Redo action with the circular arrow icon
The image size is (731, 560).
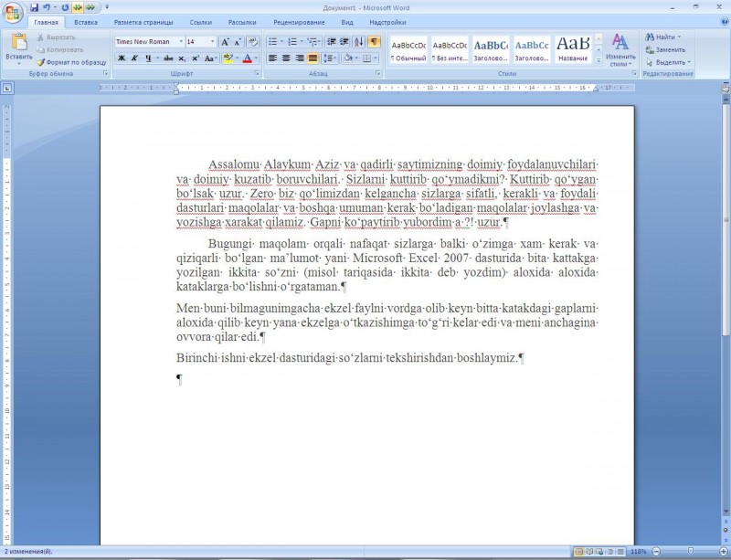[65, 7]
